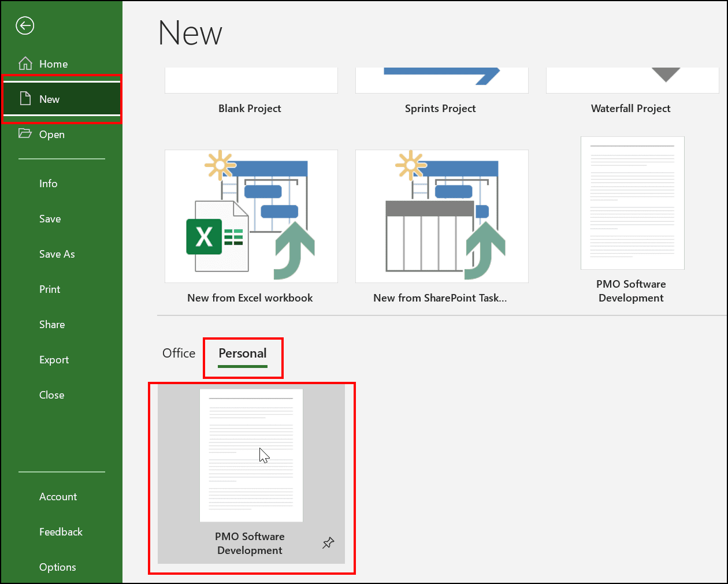728x584 pixels.
Task: Click the New document page icon
Action: pos(25,99)
